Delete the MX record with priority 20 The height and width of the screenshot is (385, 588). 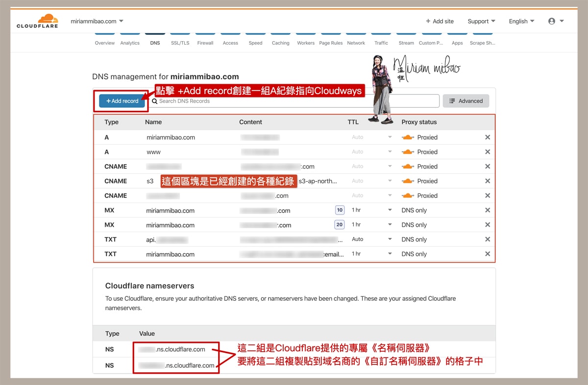pos(488,225)
